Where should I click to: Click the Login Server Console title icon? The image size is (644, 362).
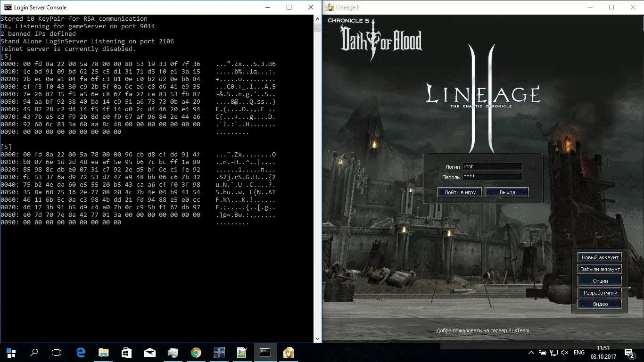tap(7, 7)
